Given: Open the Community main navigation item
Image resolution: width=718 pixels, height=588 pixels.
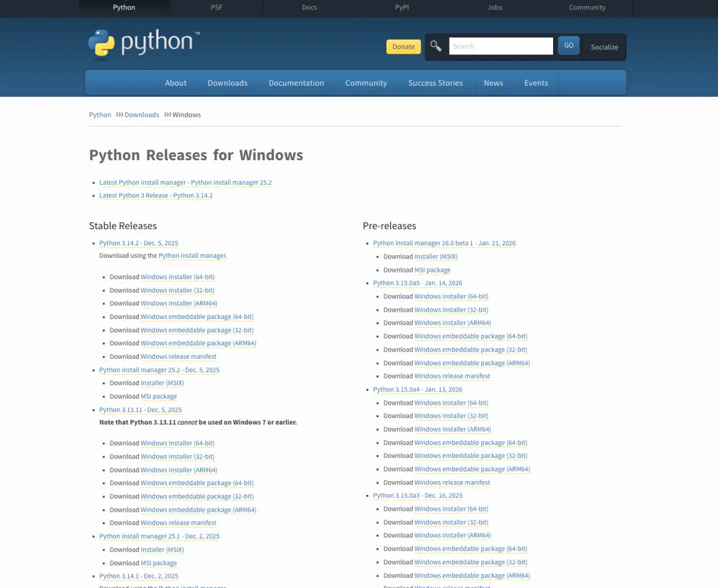Looking at the screenshot, I should tap(366, 83).
